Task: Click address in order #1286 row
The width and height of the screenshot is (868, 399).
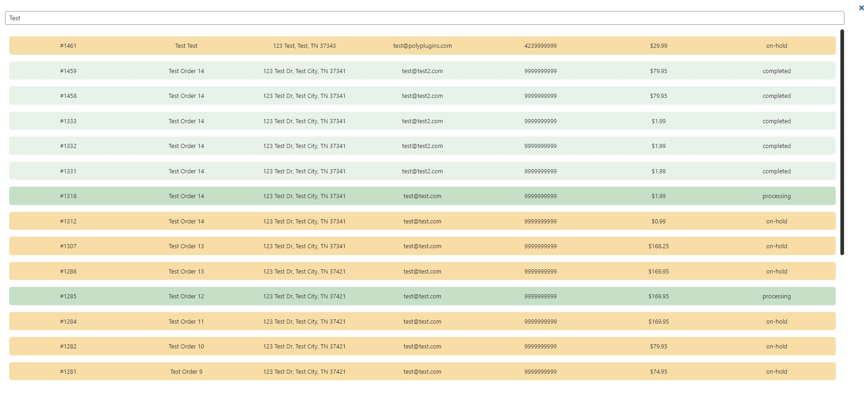Action: pos(304,271)
